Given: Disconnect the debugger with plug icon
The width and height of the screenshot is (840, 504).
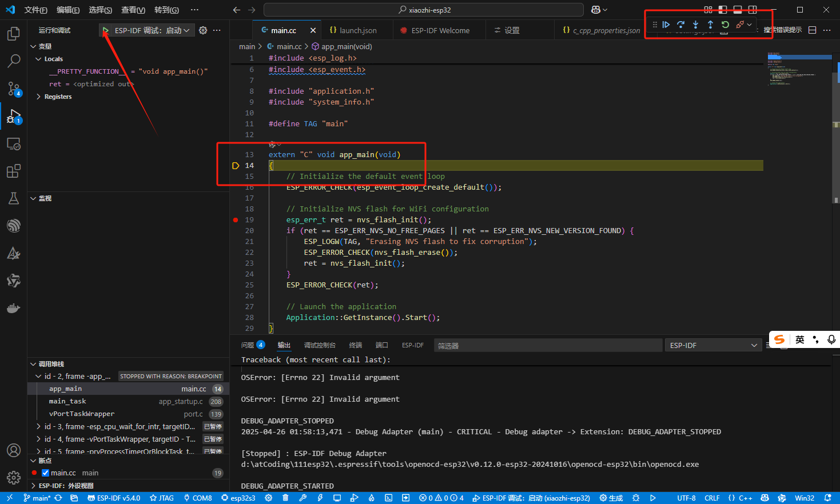Looking at the screenshot, I should coord(740,25).
